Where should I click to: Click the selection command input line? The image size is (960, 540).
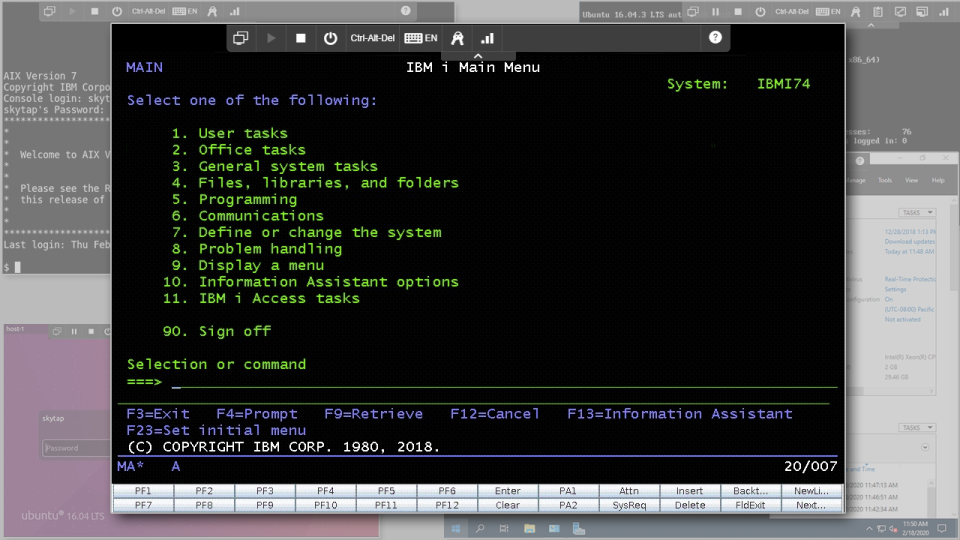(504, 383)
